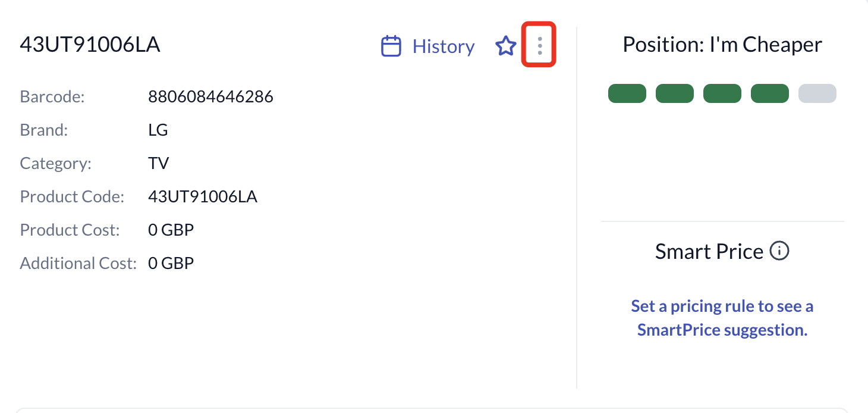Click the Additional Cost 0 GBP value

pyautogui.click(x=171, y=263)
